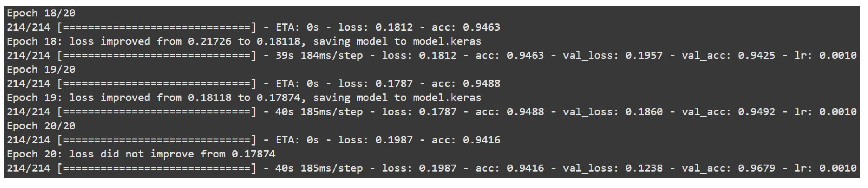Click the val_loss value 0.1238
Viewport: 868px width, 188px height.
point(644,168)
